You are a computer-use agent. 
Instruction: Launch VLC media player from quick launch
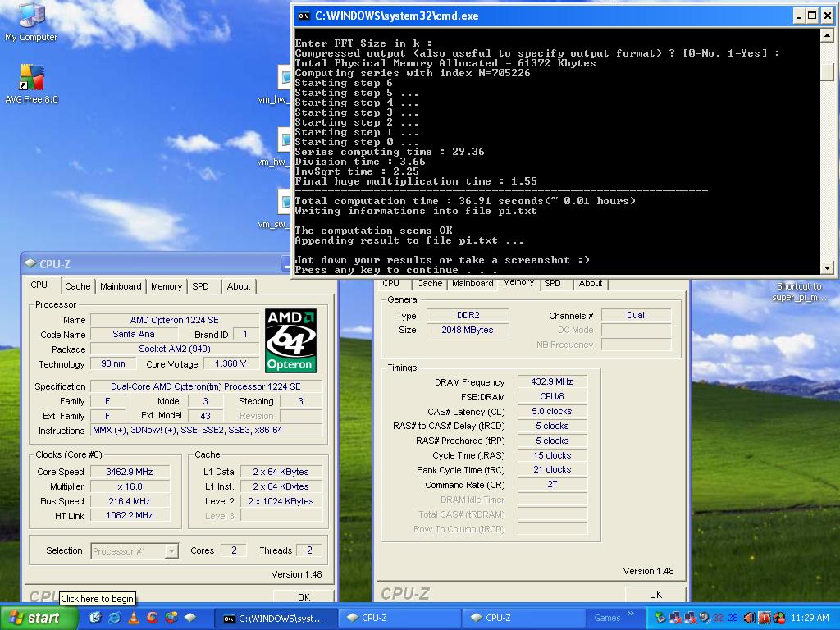[134, 618]
